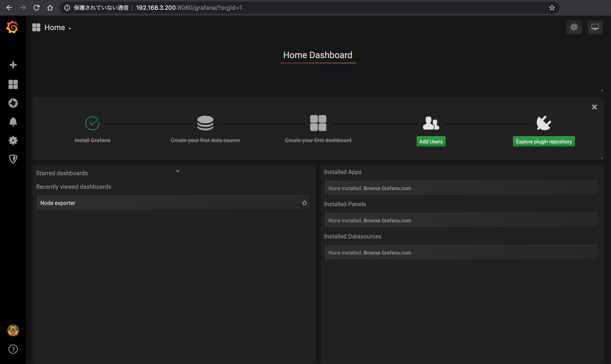Click Browse Grafana.com under Installed Datasources
This screenshot has width=611, height=364.
coord(387,253)
